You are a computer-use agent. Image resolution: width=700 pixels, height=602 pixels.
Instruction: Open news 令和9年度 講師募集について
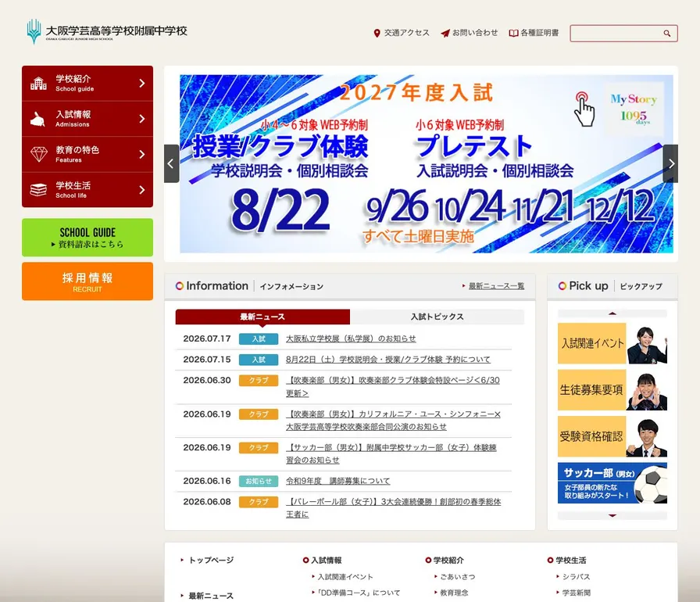(338, 481)
